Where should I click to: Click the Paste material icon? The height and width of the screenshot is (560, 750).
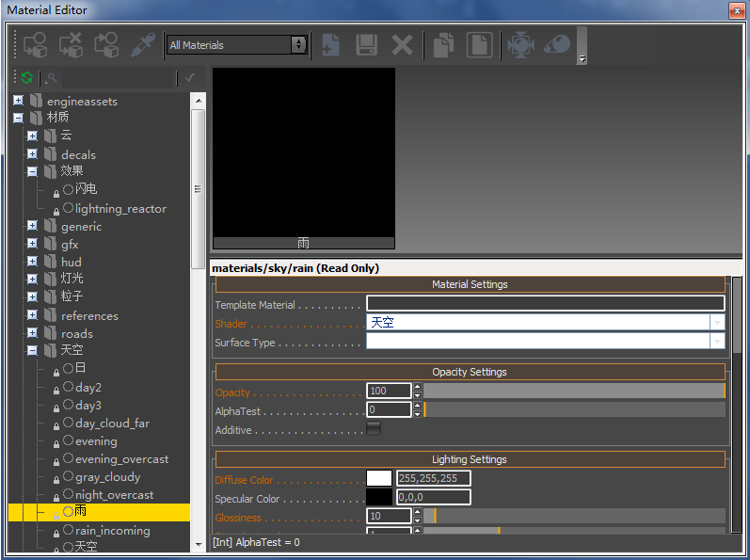[479, 45]
